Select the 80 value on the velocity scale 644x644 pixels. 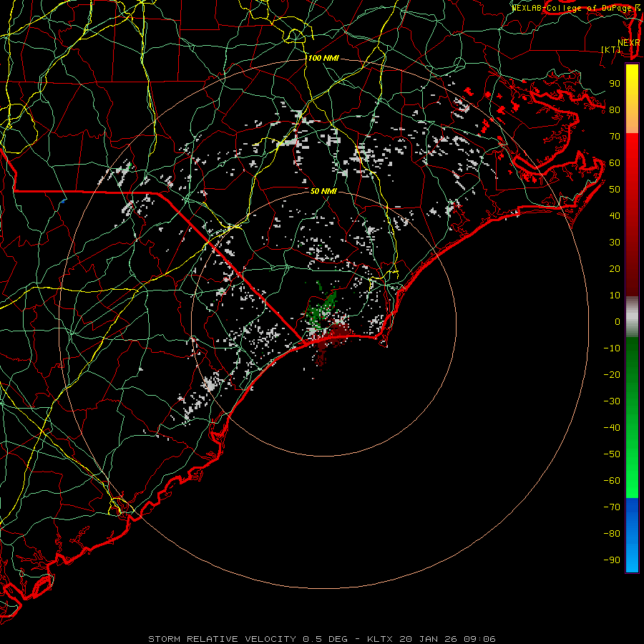615,110
